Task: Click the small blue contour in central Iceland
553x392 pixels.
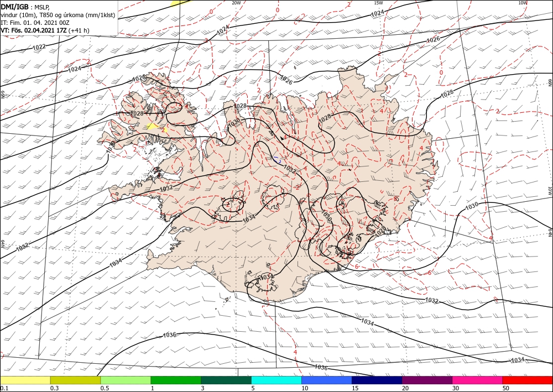Action: coord(277,160)
